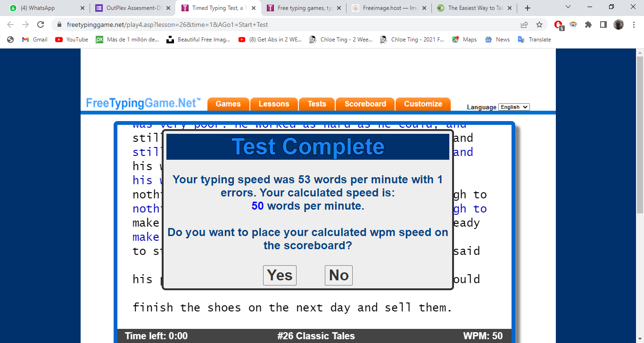644x343 pixels.
Task: Open Chloe Ting - 2 Wee bookmark
Action: 341,40
